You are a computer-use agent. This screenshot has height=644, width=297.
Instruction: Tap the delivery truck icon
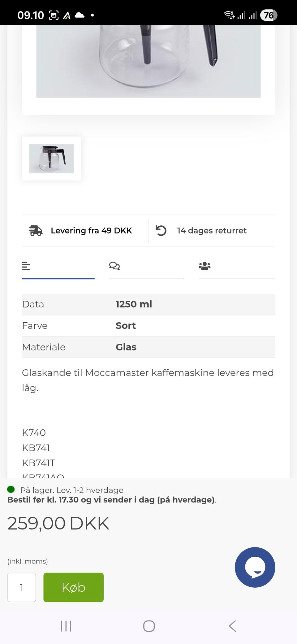pos(36,231)
